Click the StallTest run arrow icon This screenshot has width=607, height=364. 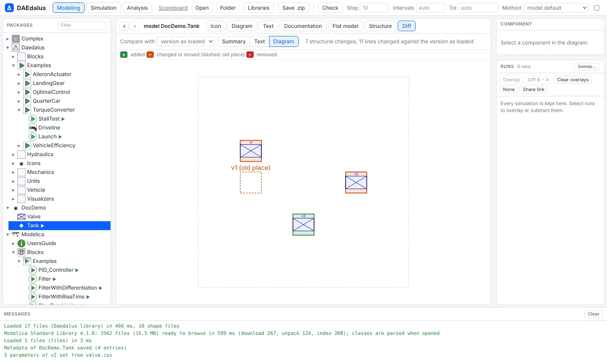pyautogui.click(x=63, y=119)
